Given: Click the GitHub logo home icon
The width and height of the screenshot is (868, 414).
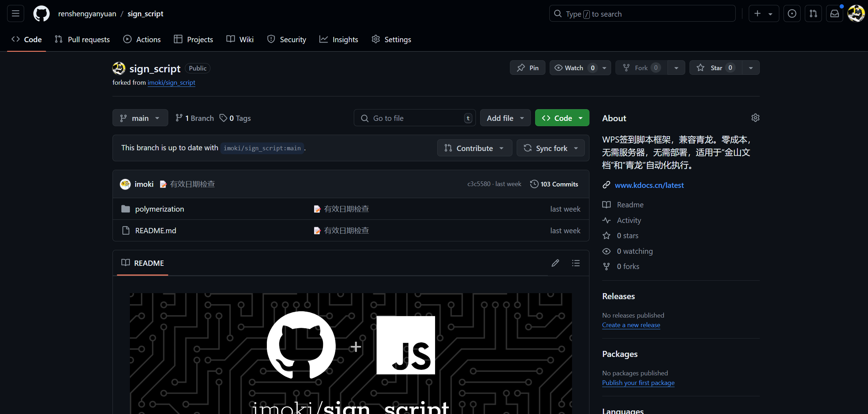Looking at the screenshot, I should click(x=42, y=13).
